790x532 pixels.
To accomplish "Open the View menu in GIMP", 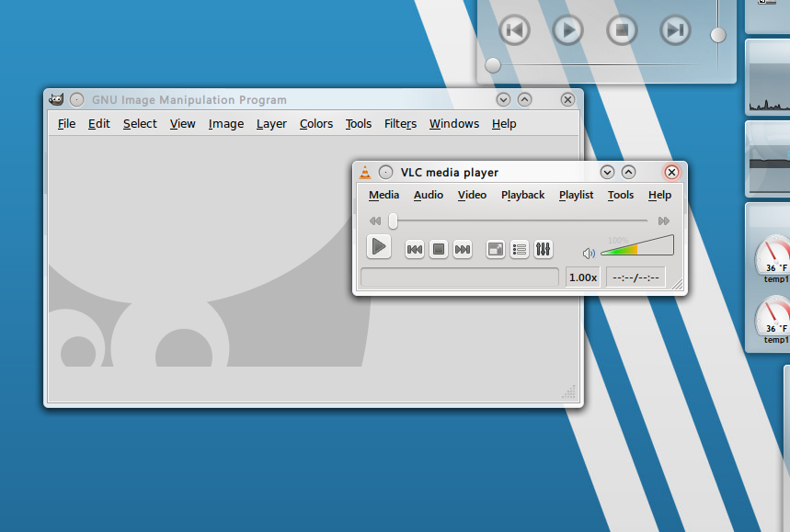I will click(x=182, y=124).
